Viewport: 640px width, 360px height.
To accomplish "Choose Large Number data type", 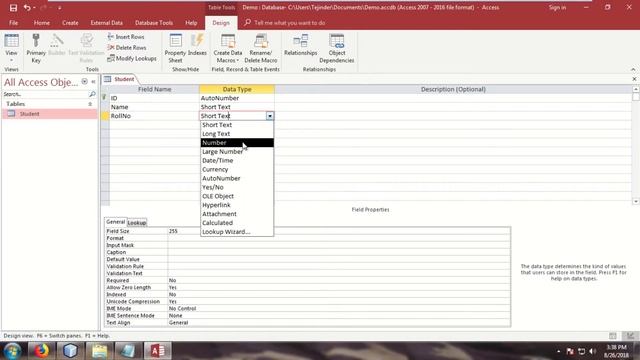I will 237,151.
